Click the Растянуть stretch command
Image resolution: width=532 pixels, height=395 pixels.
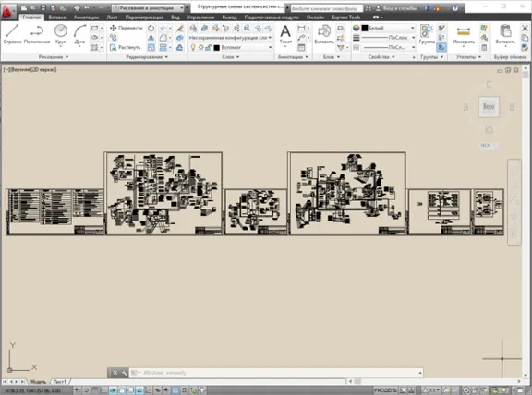(x=126, y=47)
